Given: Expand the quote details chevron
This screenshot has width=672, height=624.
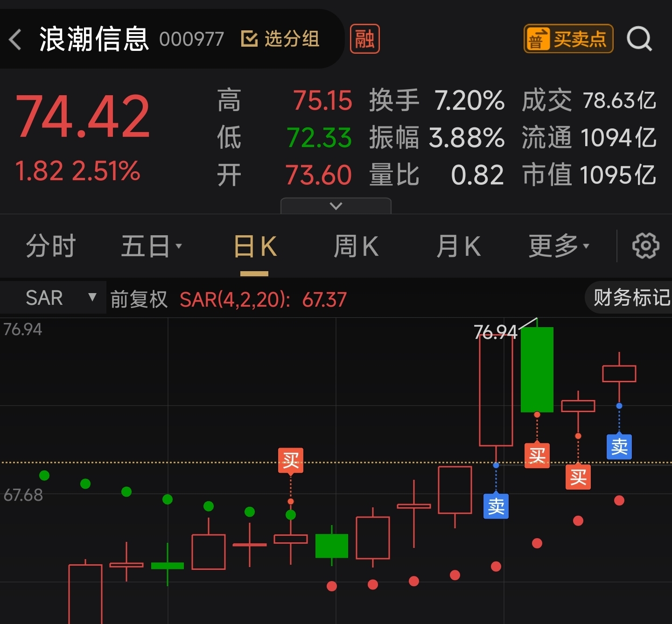Looking at the screenshot, I should pyautogui.click(x=336, y=206).
